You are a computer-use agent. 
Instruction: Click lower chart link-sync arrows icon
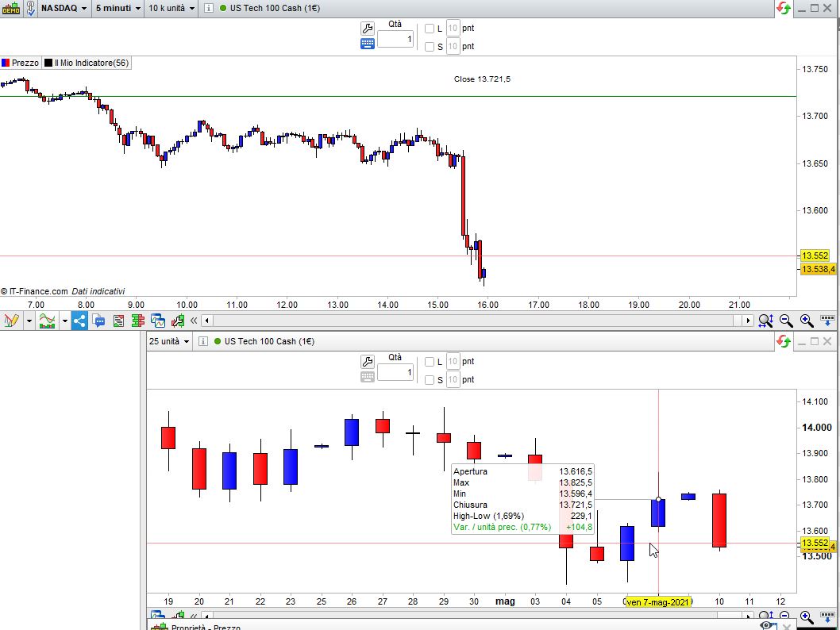[784, 341]
